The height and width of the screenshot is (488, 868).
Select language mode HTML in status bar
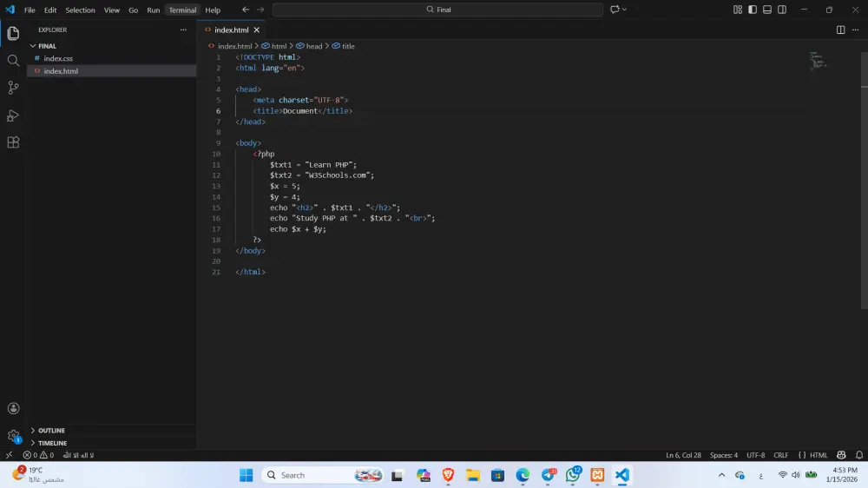[x=819, y=455]
